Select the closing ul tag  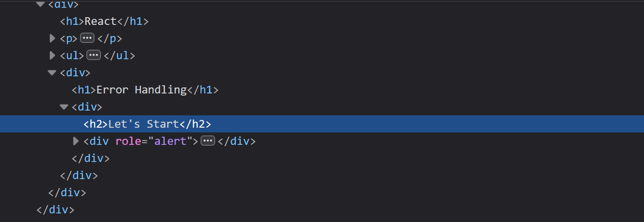pyautogui.click(x=119, y=55)
